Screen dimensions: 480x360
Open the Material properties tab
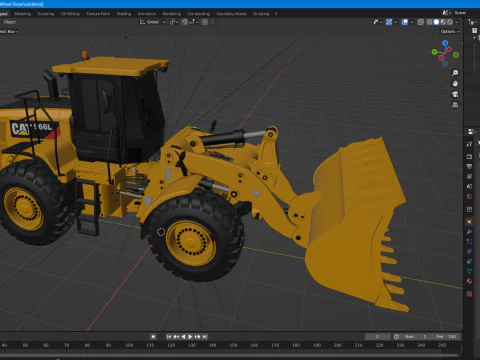pyautogui.click(x=469, y=281)
